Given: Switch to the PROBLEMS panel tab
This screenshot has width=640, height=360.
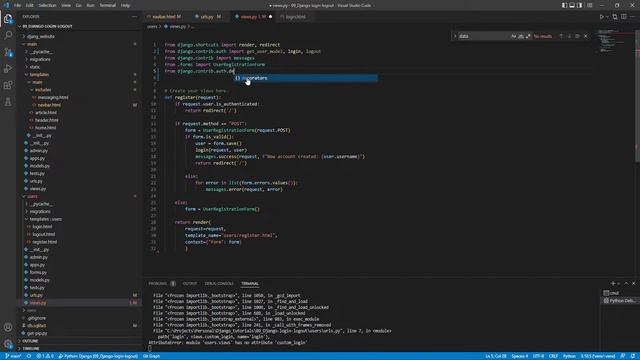Looking at the screenshot, I should pos(158,284).
